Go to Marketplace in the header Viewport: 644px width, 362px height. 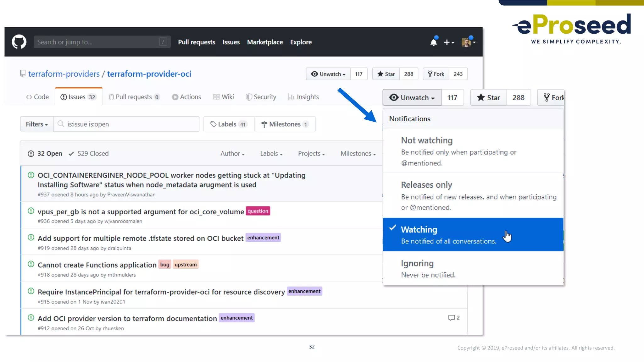coord(265,42)
